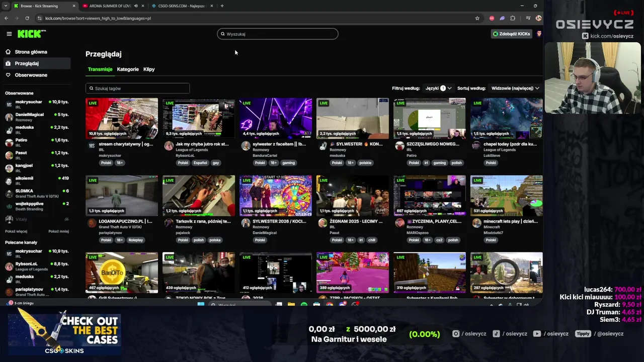
Task: Open SYLWESTER 2026 DanielMagical stream thumbnail
Action: [x=276, y=196]
